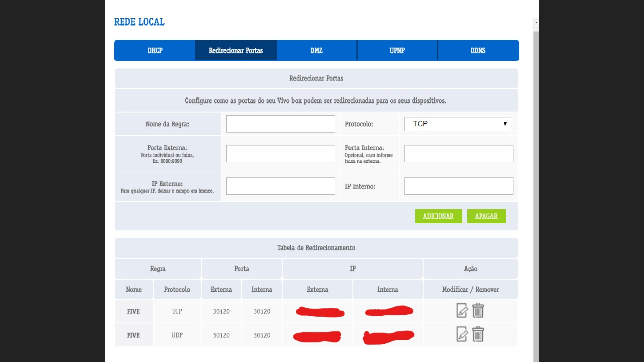
Task: Switch to the DDNS tab
Action: pyautogui.click(x=478, y=51)
